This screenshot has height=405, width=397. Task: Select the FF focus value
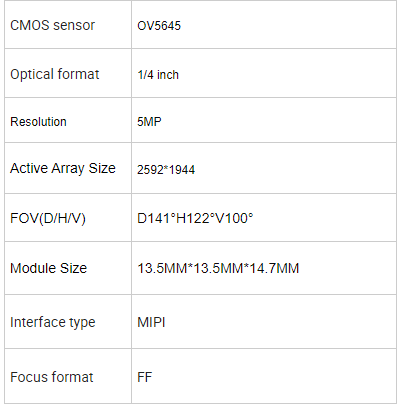(x=145, y=377)
